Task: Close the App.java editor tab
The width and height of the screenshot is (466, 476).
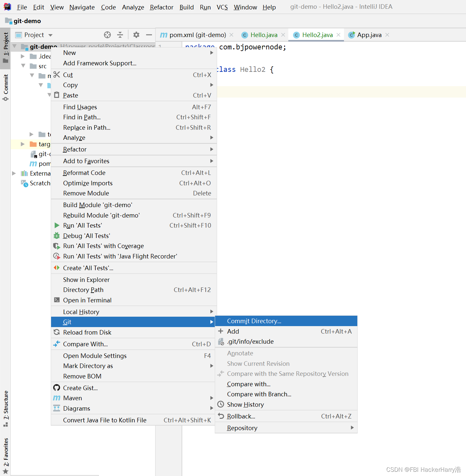Action: coord(387,35)
